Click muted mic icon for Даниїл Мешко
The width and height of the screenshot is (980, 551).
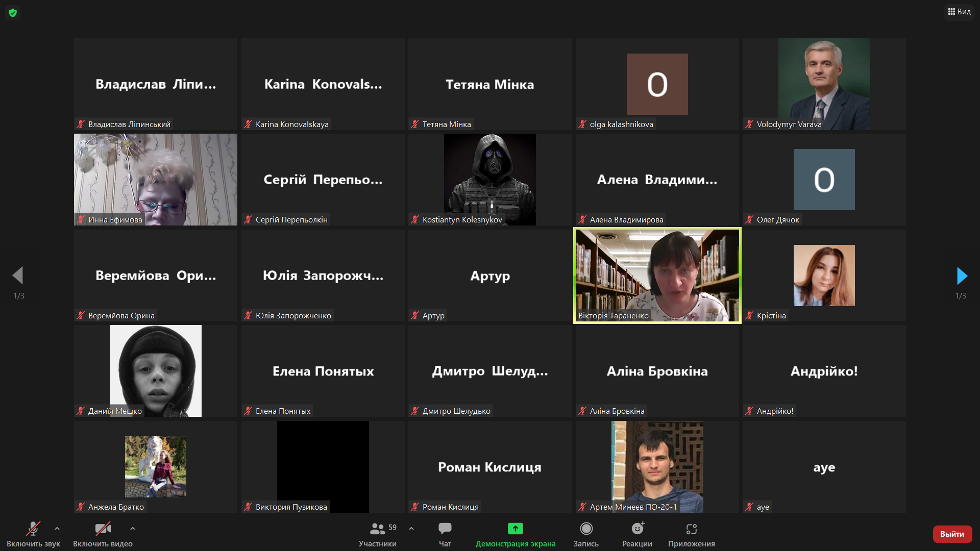click(81, 411)
